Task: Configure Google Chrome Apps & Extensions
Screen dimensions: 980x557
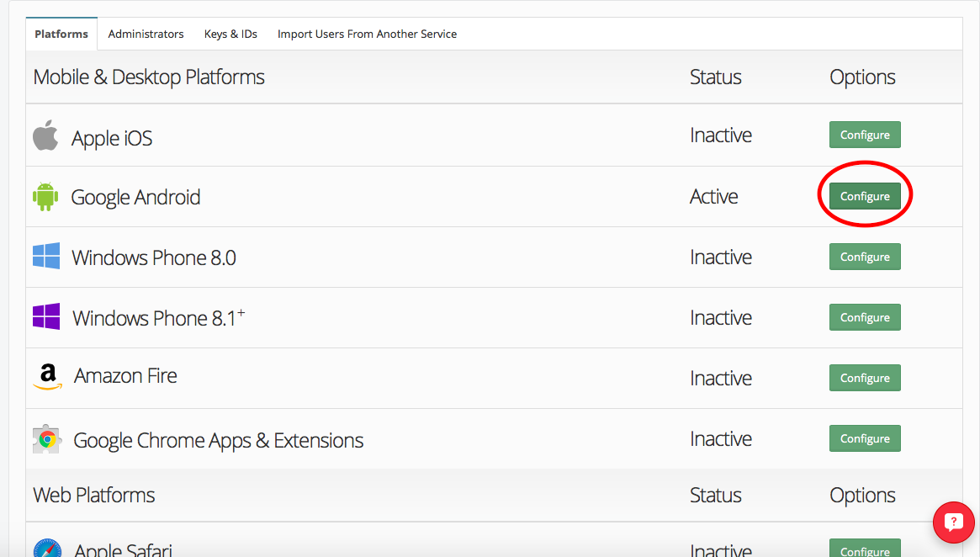Action: coord(865,438)
